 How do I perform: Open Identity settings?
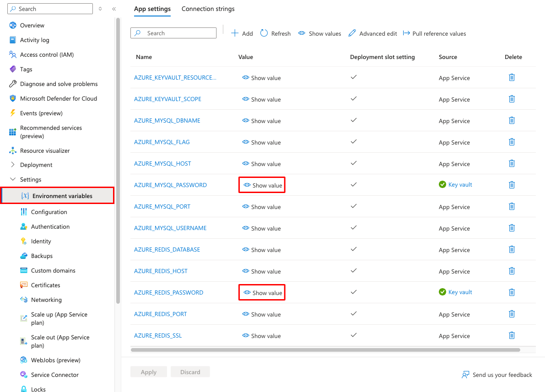(41, 241)
